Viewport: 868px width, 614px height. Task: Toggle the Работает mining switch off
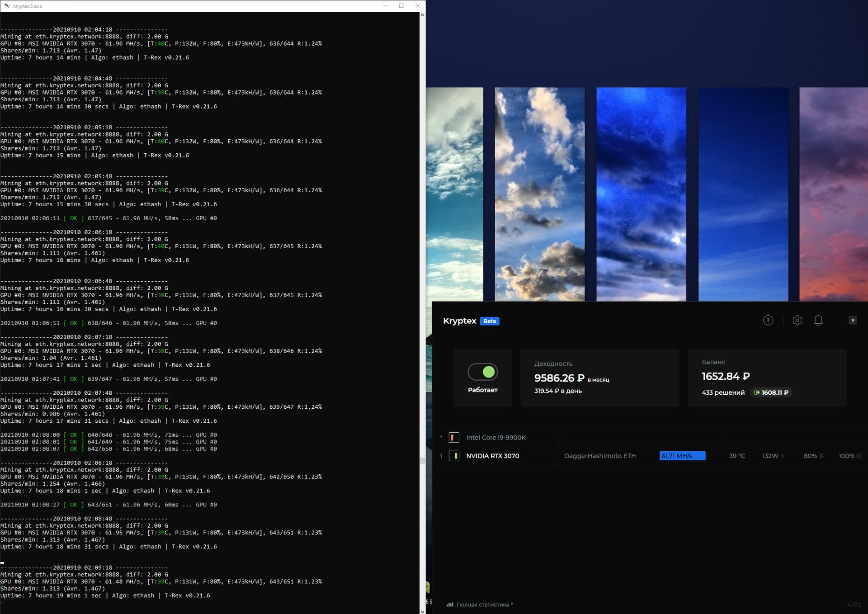(483, 372)
